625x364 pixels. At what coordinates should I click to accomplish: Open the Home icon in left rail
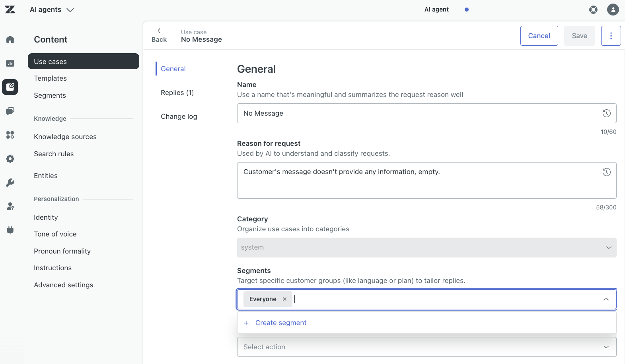[x=10, y=39]
